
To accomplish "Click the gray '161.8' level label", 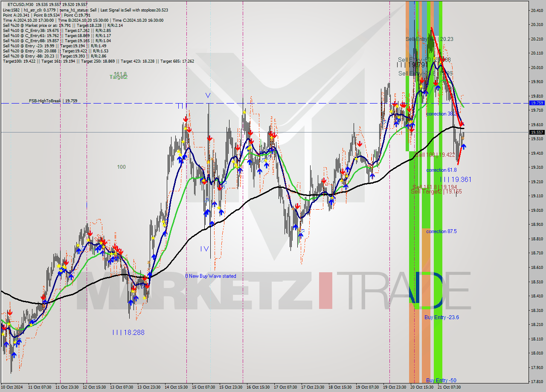I will 120,74.
